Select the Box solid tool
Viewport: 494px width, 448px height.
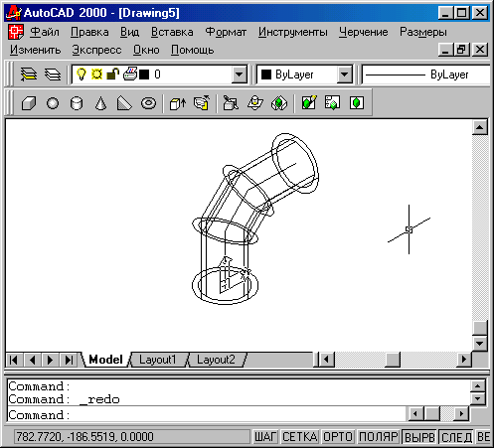coord(29,103)
